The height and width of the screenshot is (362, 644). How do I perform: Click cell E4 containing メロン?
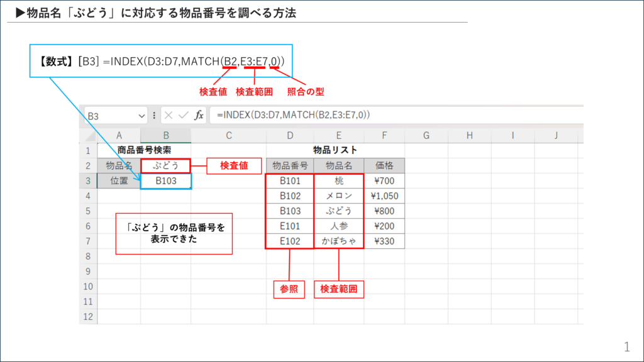coord(339,196)
